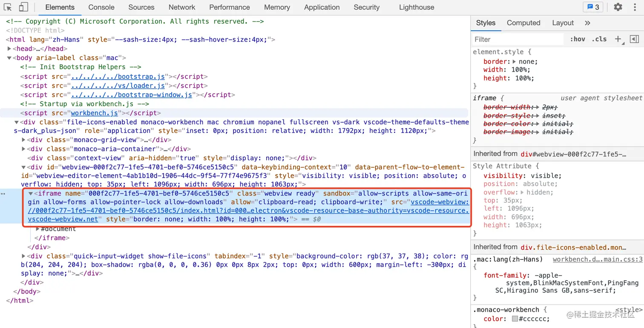Click the .monaco-workbench selector text

(x=506, y=310)
